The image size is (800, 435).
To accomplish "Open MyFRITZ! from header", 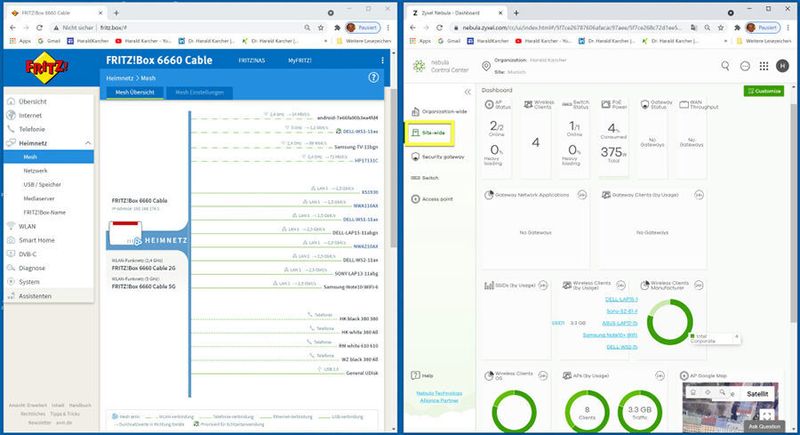I will tap(299, 60).
